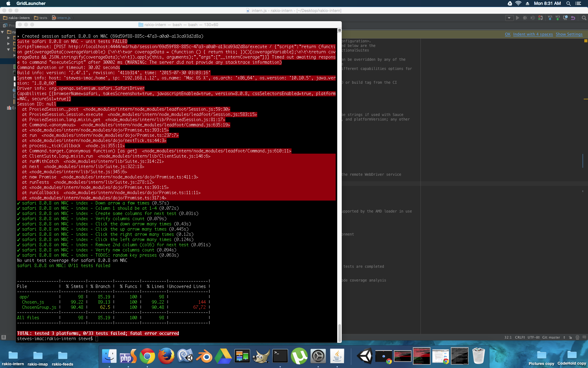Collapse the root project tree node arrow

[x=3, y=32]
